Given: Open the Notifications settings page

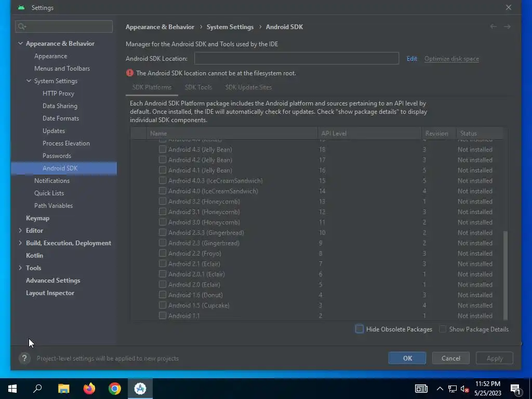Looking at the screenshot, I should click(52, 180).
